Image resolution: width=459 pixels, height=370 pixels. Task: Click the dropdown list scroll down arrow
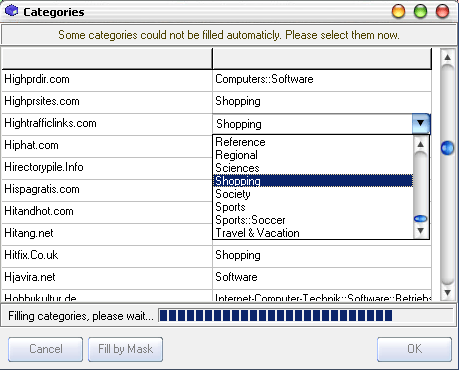(421, 231)
